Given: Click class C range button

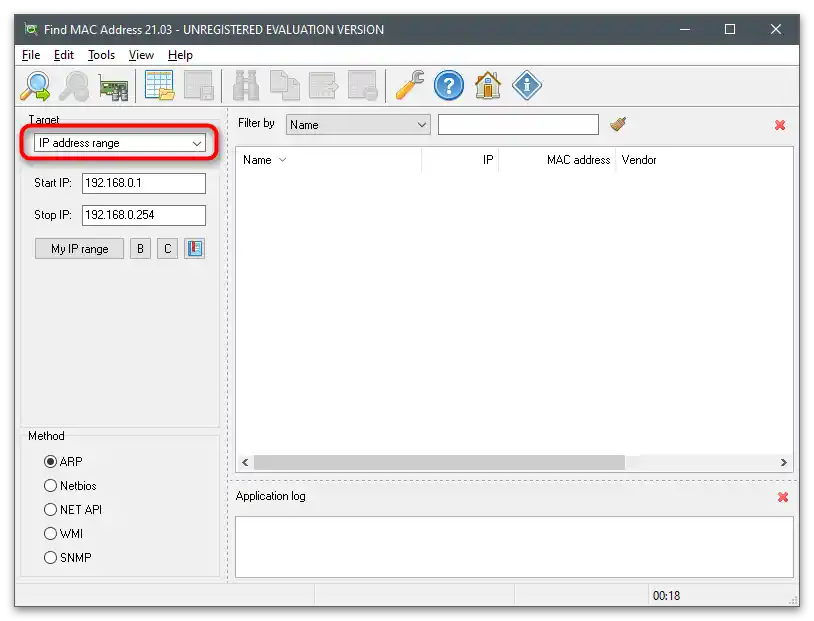Looking at the screenshot, I should tap(167, 249).
